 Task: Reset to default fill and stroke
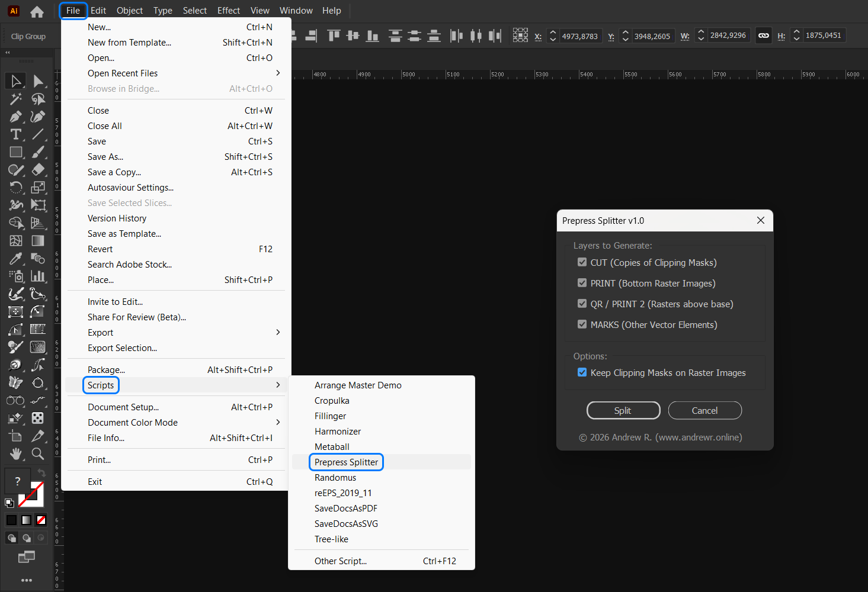coord(9,503)
